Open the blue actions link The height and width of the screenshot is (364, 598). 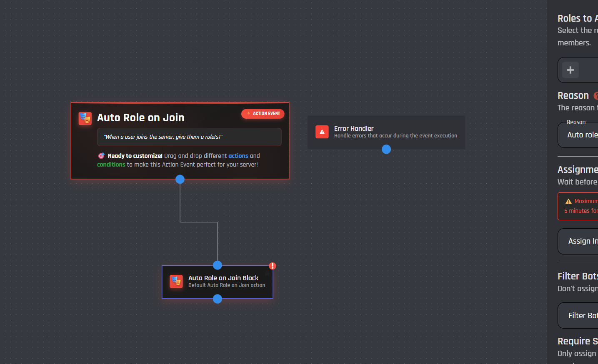pyautogui.click(x=238, y=156)
